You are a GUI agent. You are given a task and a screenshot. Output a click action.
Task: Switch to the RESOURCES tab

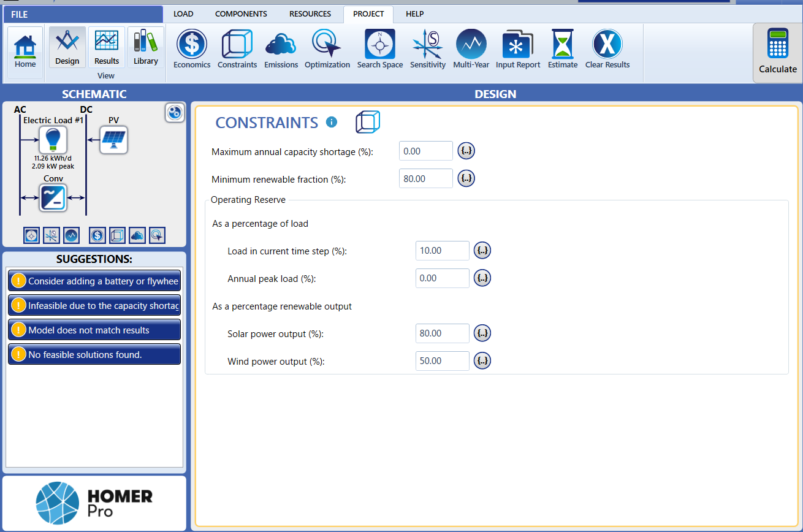pyautogui.click(x=310, y=13)
